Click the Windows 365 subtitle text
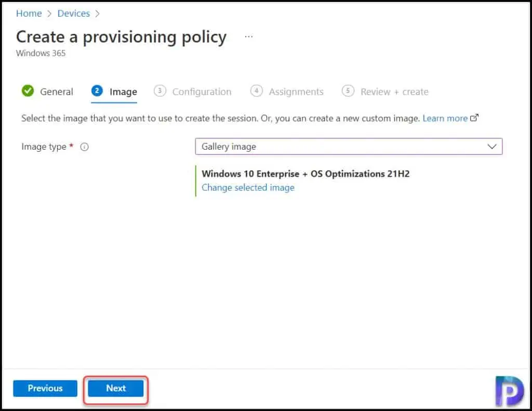The width and height of the screenshot is (532, 411). point(41,54)
